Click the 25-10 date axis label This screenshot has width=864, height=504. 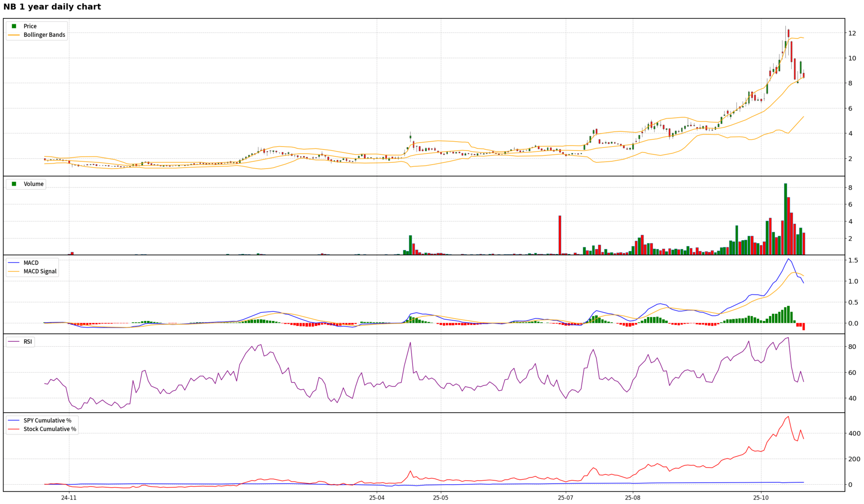click(x=761, y=498)
